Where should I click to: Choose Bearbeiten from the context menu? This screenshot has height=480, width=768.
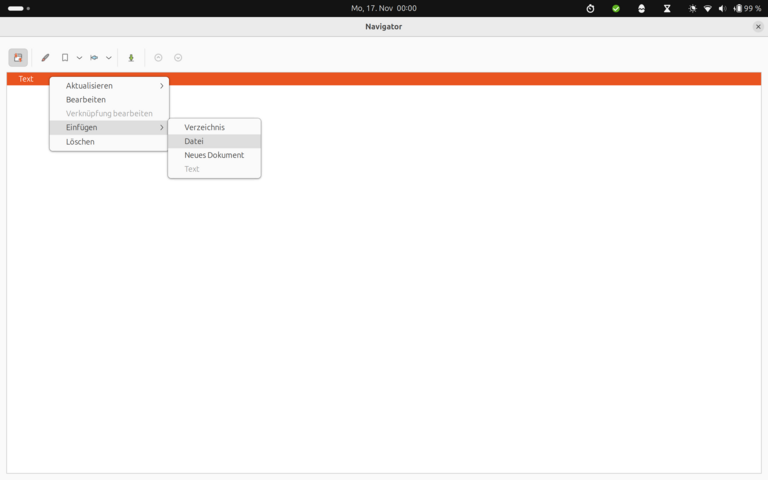86,100
